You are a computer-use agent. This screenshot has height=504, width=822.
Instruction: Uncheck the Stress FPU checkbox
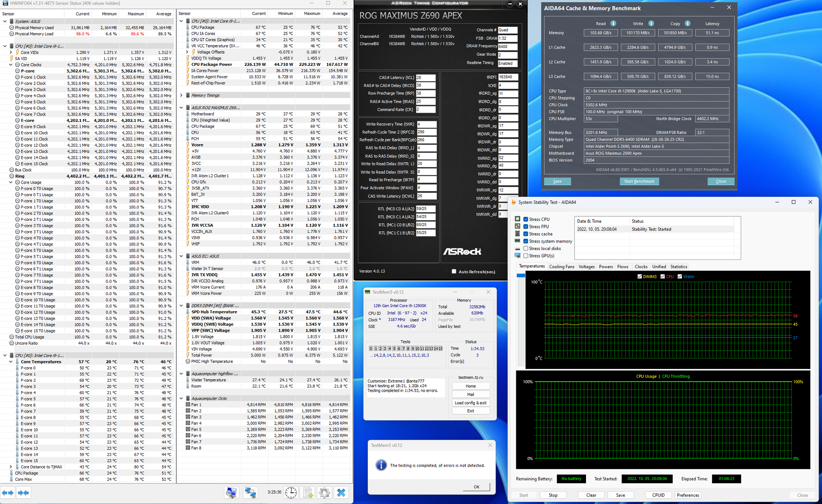click(x=525, y=227)
